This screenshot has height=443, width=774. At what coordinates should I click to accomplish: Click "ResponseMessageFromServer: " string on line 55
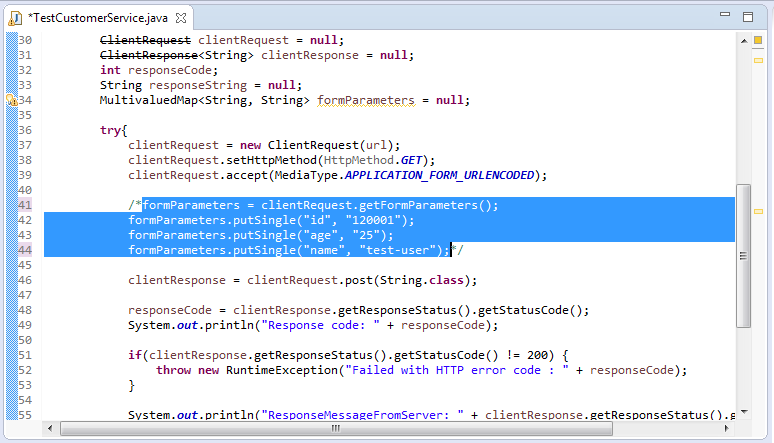362,415
